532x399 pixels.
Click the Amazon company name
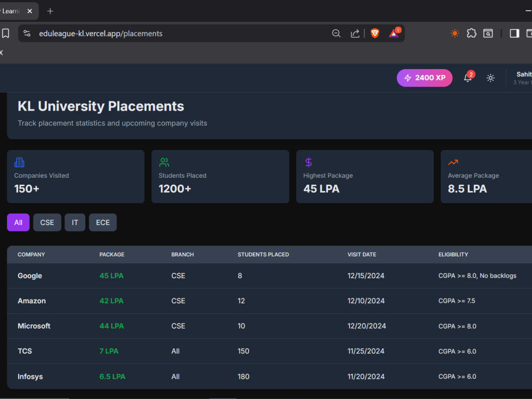pyautogui.click(x=31, y=301)
